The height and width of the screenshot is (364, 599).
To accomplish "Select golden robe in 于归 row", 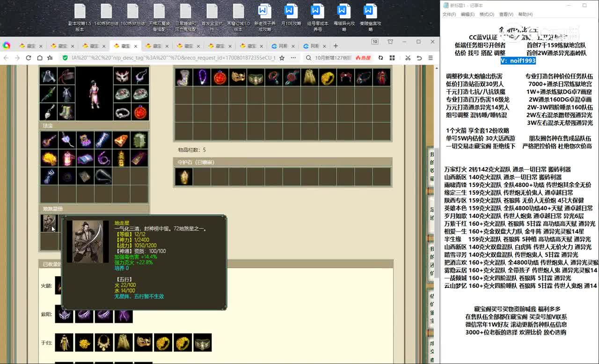I will click(64, 342).
